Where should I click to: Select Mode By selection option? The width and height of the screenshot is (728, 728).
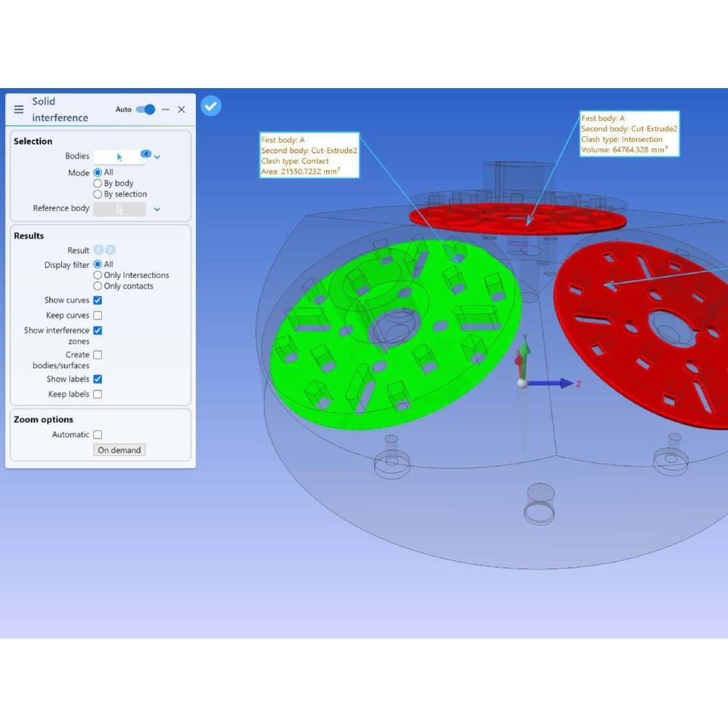point(98,194)
